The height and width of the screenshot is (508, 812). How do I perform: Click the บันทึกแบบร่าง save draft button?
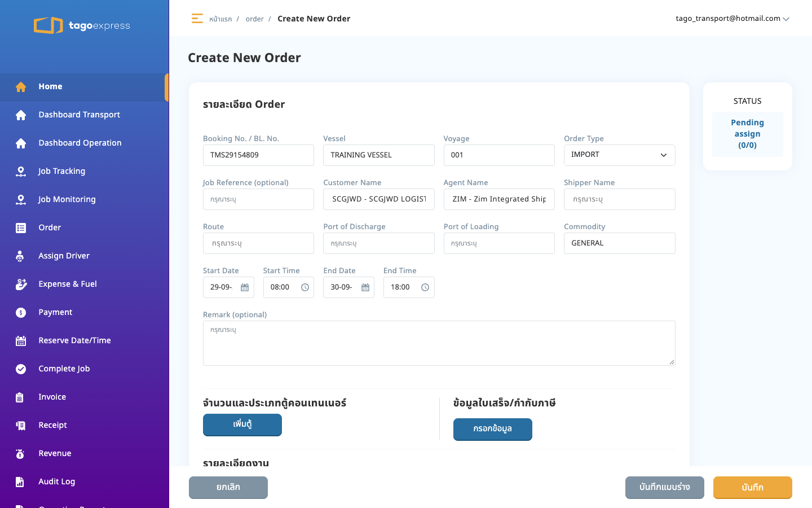click(665, 487)
